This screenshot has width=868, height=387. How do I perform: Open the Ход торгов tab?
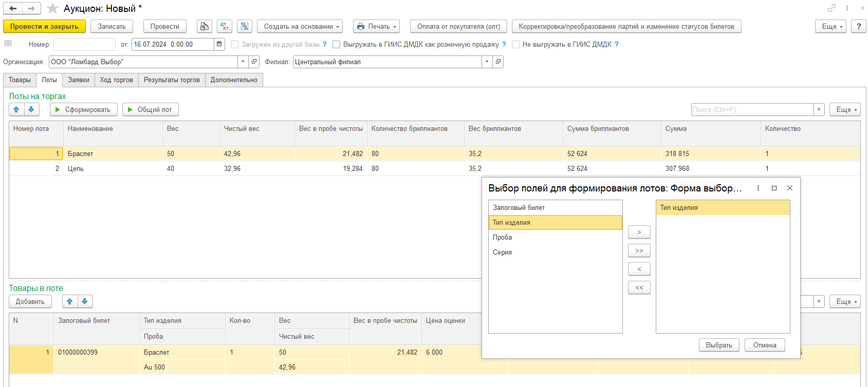117,80
